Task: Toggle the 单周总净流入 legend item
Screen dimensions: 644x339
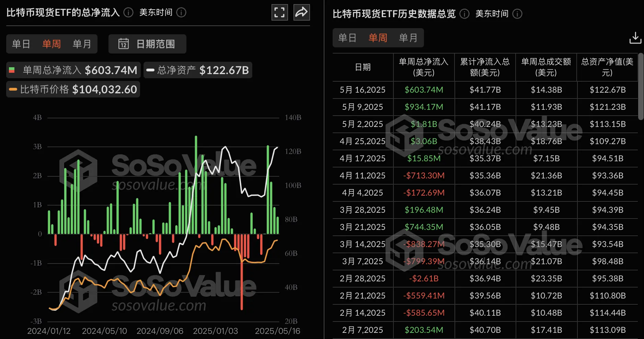Action: point(73,70)
